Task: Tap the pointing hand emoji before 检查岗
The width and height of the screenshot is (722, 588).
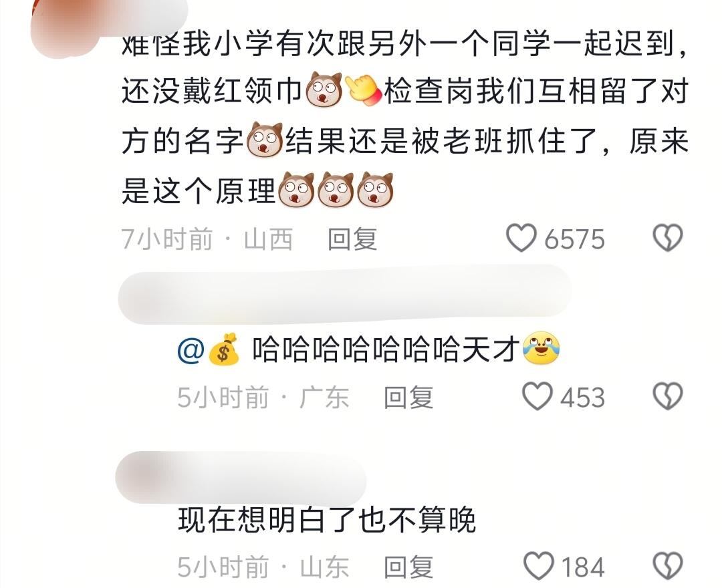Action: click(362, 89)
